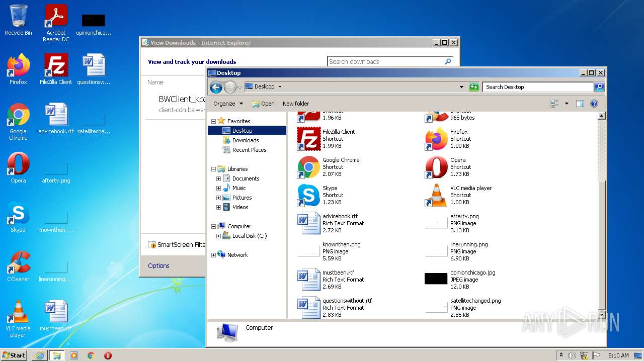Viewport: 644px width, 362px height.
Task: Expand Local Disk (C:) node
Action: click(218, 236)
